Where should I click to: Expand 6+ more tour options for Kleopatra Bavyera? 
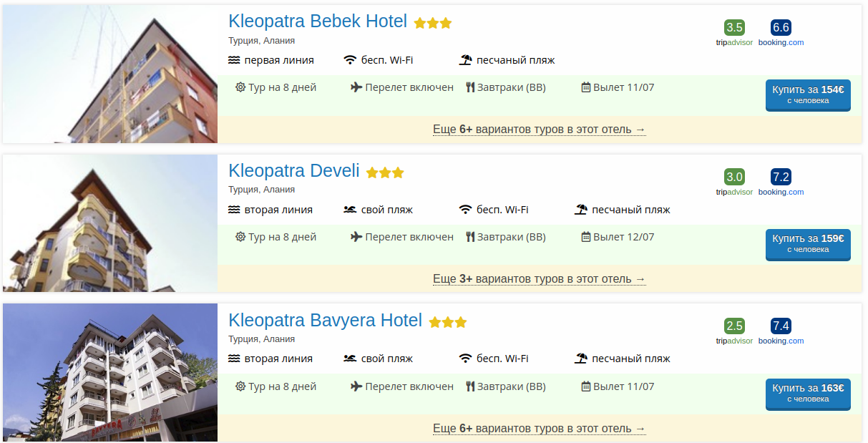click(x=540, y=429)
